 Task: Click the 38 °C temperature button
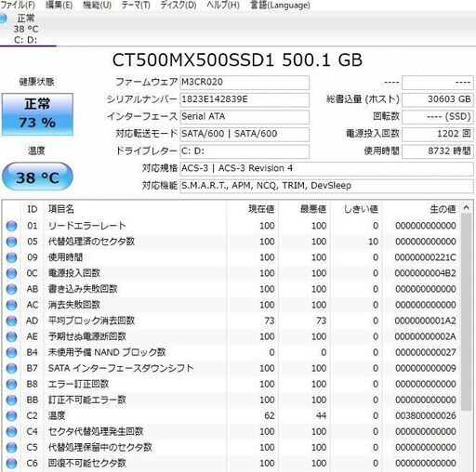click(37, 177)
